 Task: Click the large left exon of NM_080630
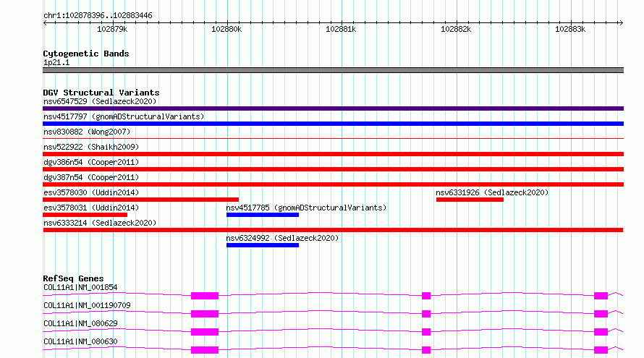click(205, 350)
